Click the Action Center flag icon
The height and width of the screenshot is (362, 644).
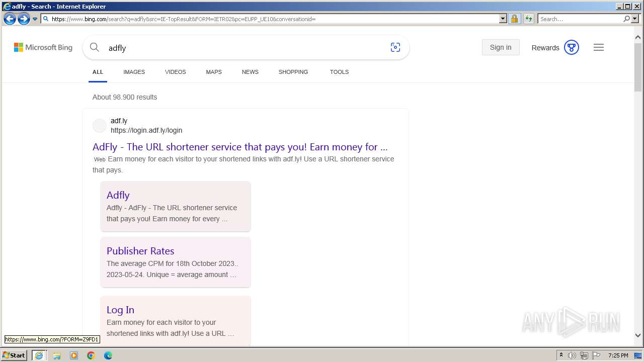click(x=596, y=355)
